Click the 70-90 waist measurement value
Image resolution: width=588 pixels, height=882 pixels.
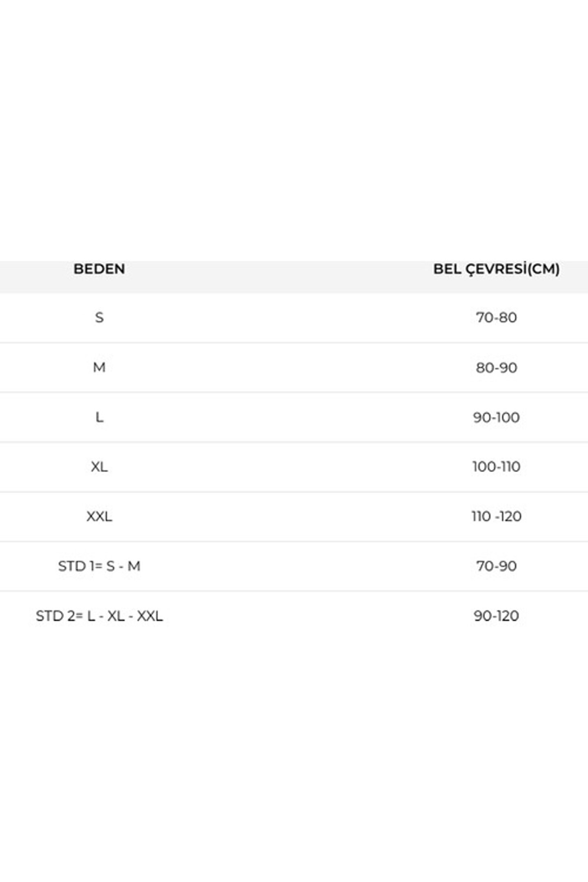coord(496,566)
